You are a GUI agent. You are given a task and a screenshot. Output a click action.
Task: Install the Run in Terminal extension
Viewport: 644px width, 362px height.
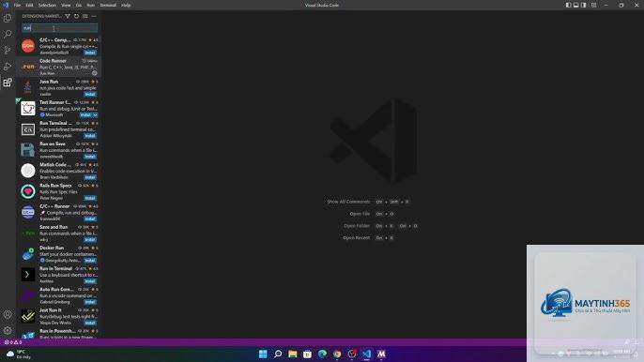pos(90,281)
